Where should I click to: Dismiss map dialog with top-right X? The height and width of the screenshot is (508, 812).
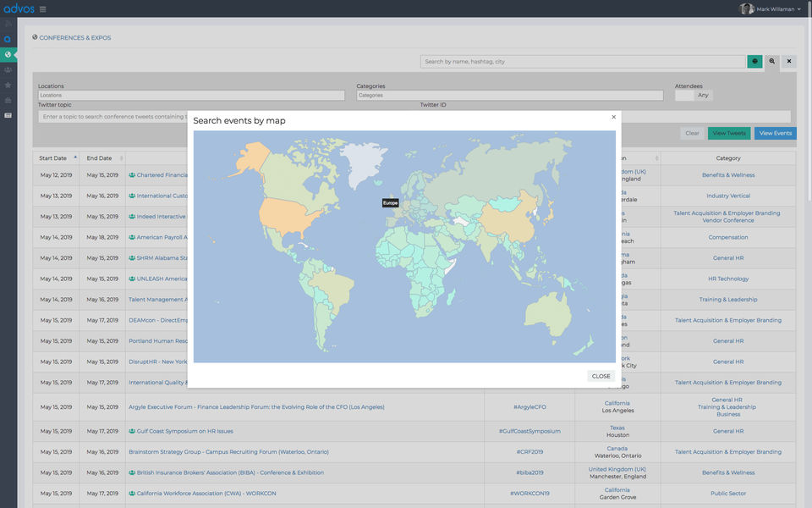pos(613,118)
